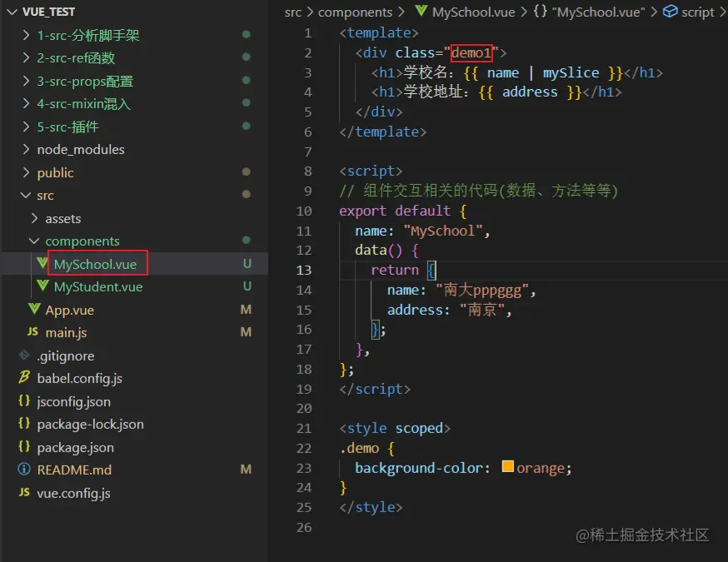Expand the public folder chevron
Screen dimensions: 728x562
point(27,172)
